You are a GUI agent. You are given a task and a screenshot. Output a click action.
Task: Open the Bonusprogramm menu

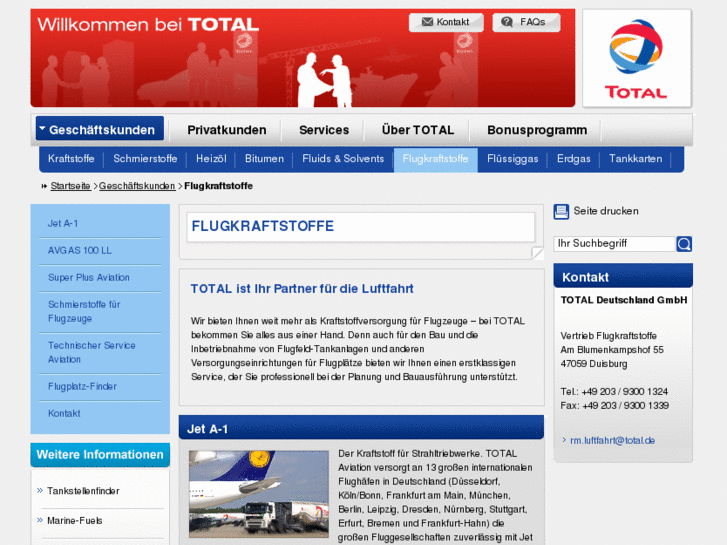(x=537, y=130)
